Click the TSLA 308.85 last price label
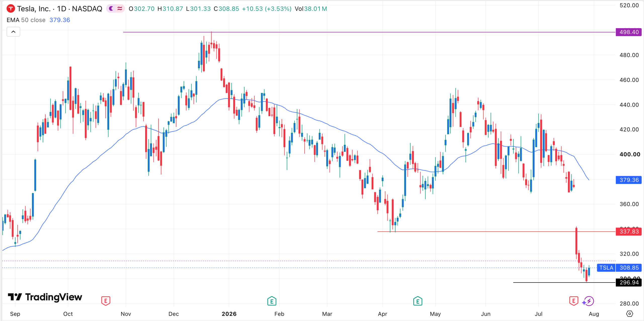 click(x=619, y=268)
